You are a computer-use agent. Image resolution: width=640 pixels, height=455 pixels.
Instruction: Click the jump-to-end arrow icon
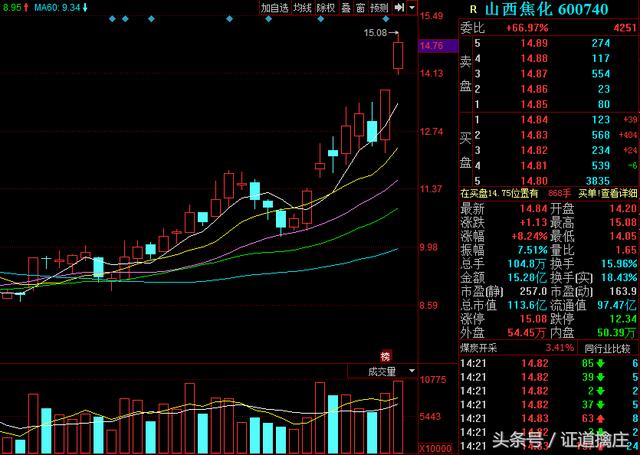point(399,8)
